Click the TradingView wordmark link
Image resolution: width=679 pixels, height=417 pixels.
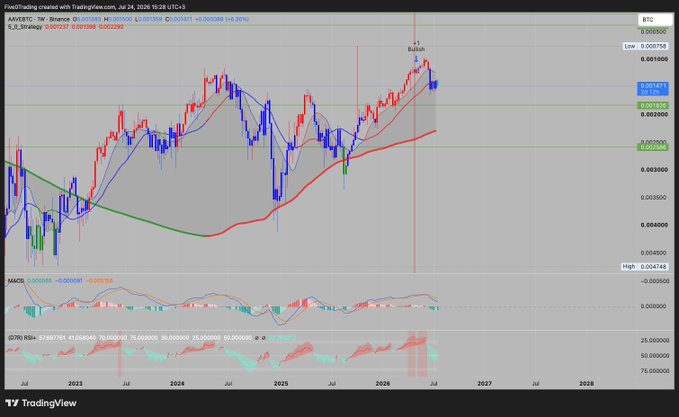click(x=49, y=403)
